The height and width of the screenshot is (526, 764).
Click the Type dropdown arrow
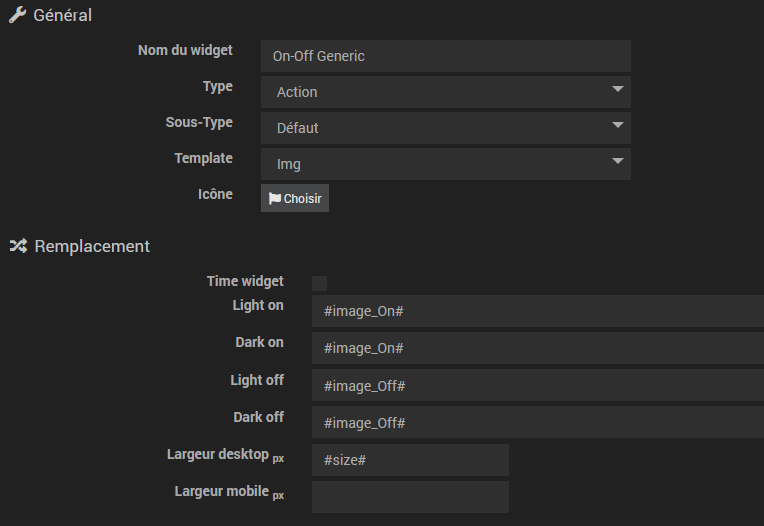click(617, 89)
